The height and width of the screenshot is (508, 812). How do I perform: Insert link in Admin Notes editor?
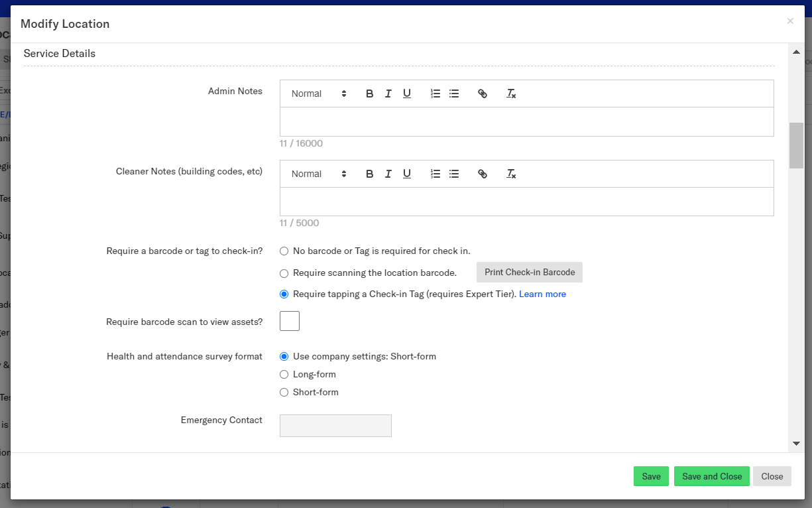tap(483, 94)
